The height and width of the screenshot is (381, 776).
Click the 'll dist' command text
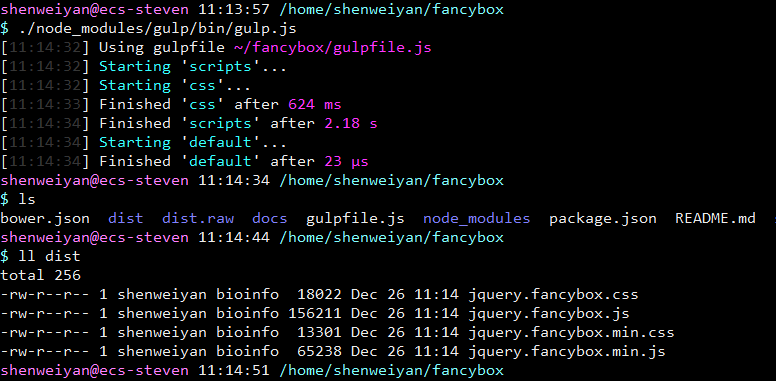click(49, 256)
